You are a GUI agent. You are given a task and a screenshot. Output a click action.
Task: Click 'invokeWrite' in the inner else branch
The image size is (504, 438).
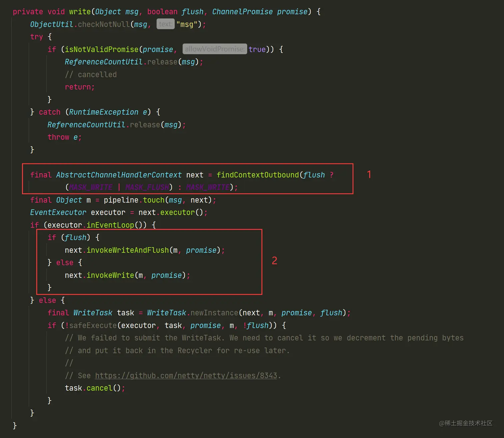[110, 275]
